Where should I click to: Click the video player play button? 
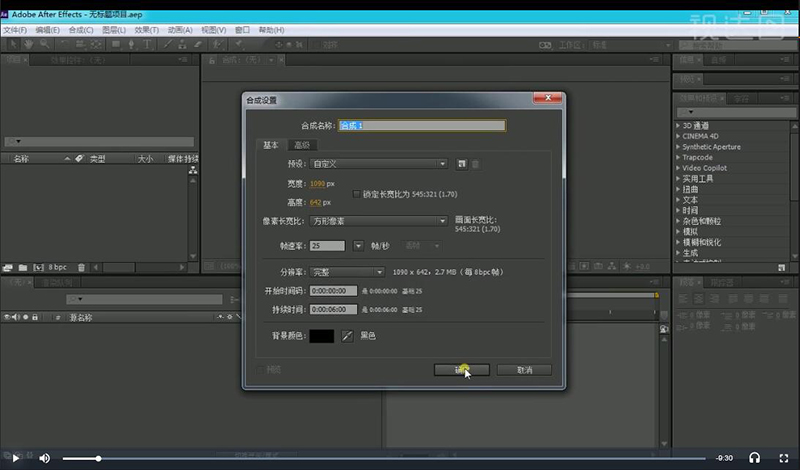(x=15, y=458)
